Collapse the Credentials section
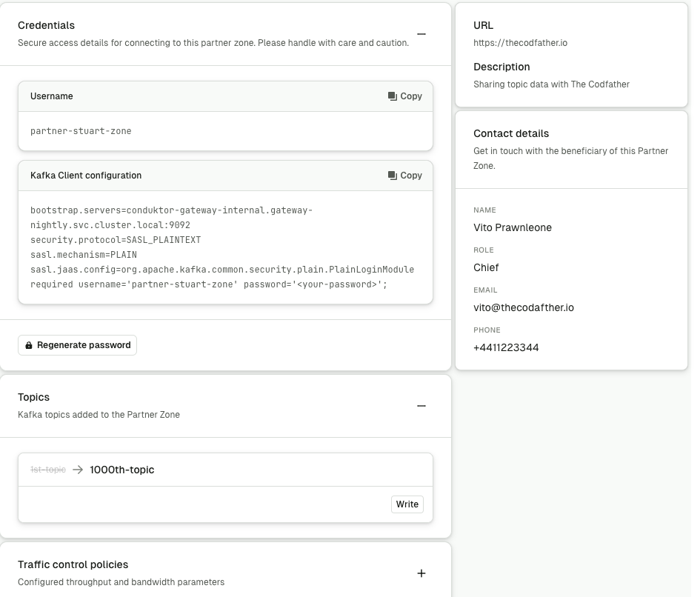Image resolution: width=700 pixels, height=597 pixels. pyautogui.click(x=421, y=34)
